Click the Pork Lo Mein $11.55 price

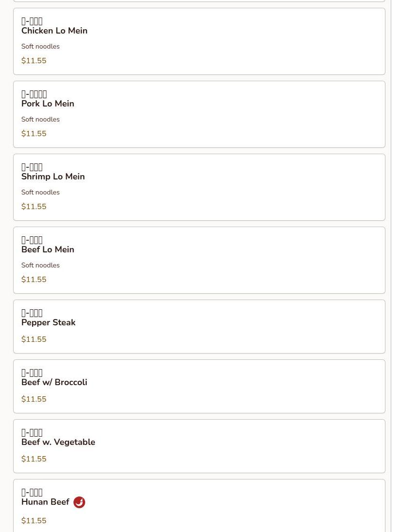coord(34,134)
